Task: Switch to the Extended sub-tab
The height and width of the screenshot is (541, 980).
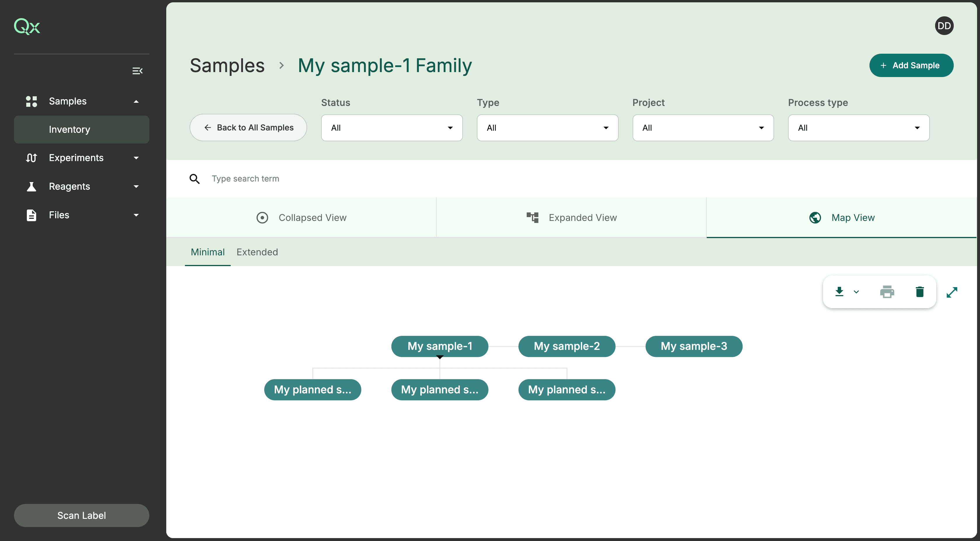Action: click(257, 252)
